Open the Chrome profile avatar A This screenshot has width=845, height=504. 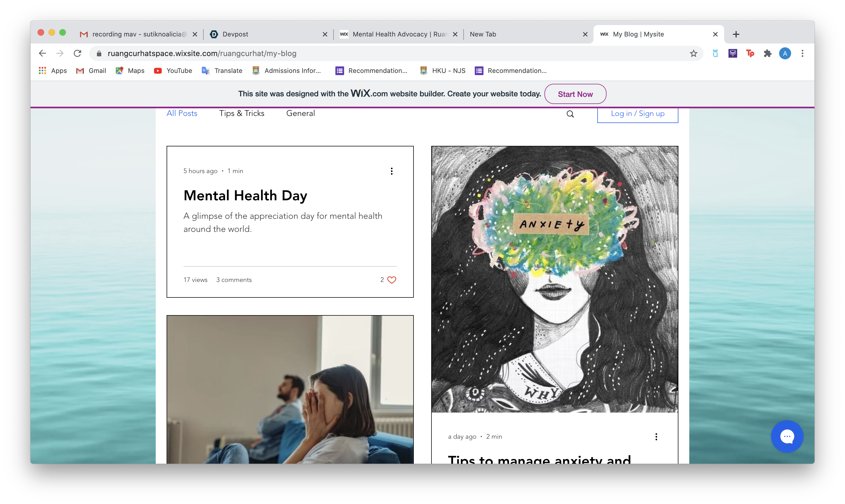click(785, 53)
